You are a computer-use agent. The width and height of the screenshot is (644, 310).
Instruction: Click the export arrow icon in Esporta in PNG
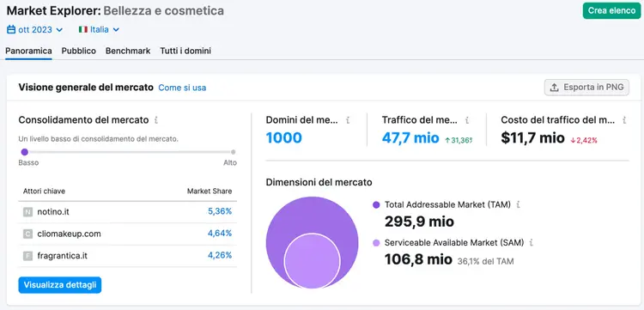click(x=555, y=88)
